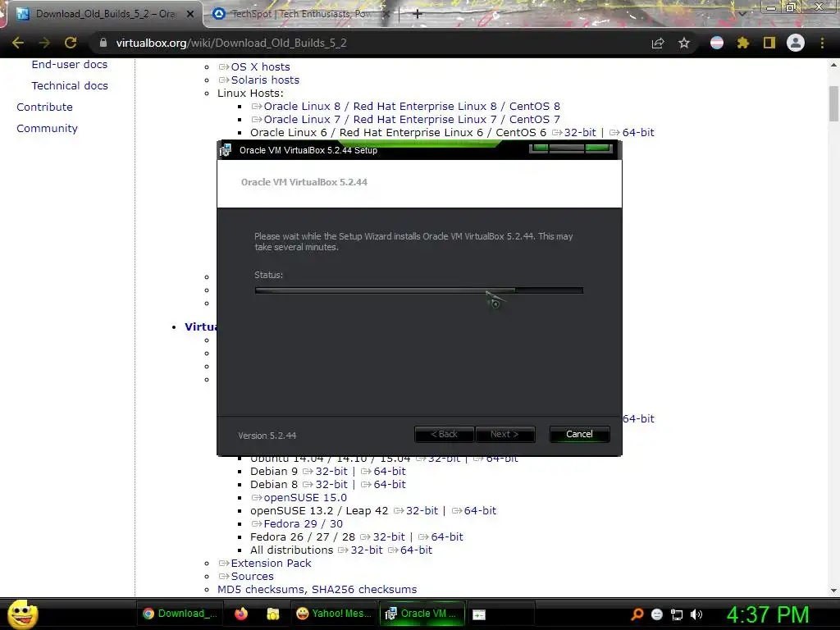The width and height of the screenshot is (840, 630).
Task: Download Debian 8 32-bit package
Action: point(331,484)
